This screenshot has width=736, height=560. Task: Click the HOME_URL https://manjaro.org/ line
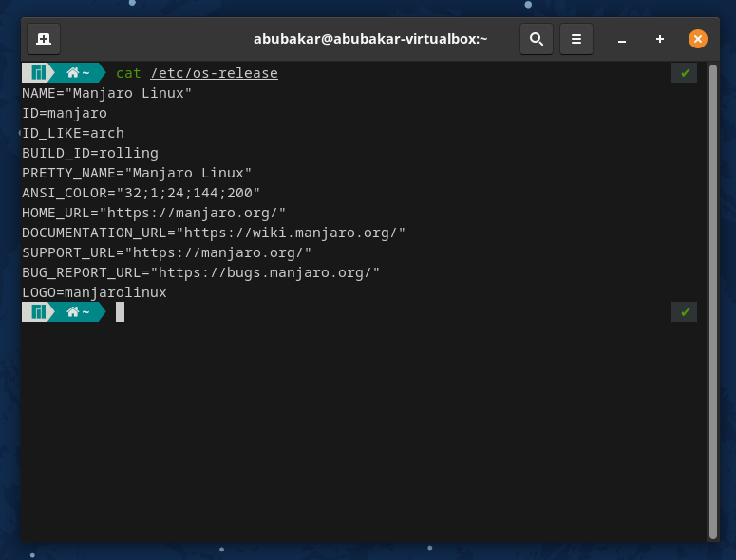[x=154, y=213]
